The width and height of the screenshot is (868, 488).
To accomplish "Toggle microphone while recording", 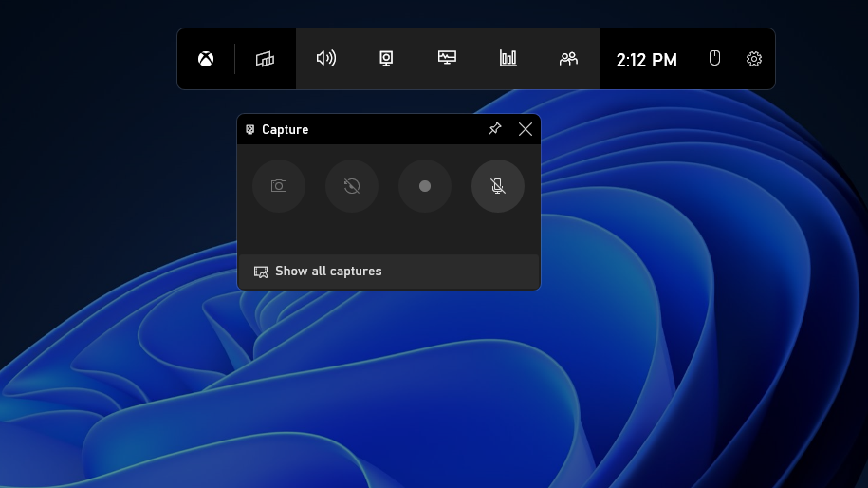I will [x=498, y=186].
